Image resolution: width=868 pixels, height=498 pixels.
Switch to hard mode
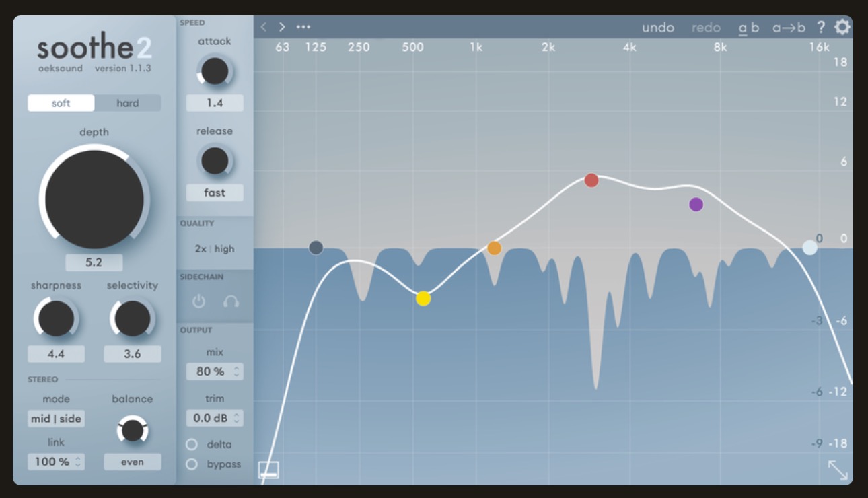(127, 103)
